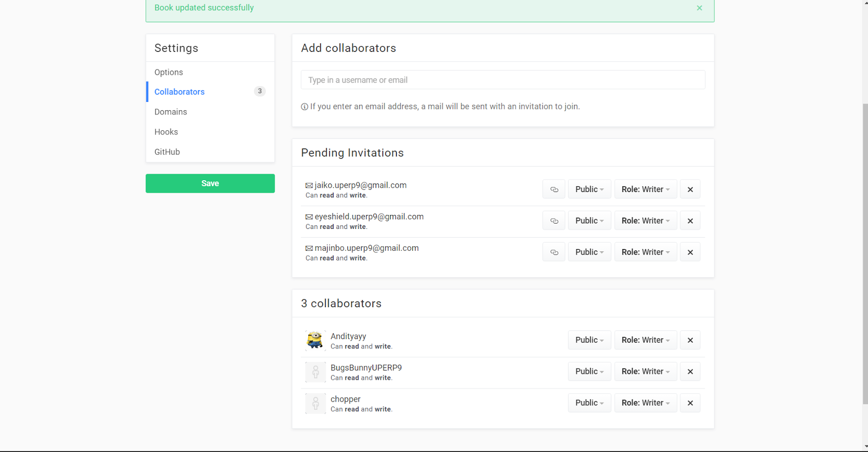Click the green Save button
Viewport: 868px width, 452px height.
210,183
